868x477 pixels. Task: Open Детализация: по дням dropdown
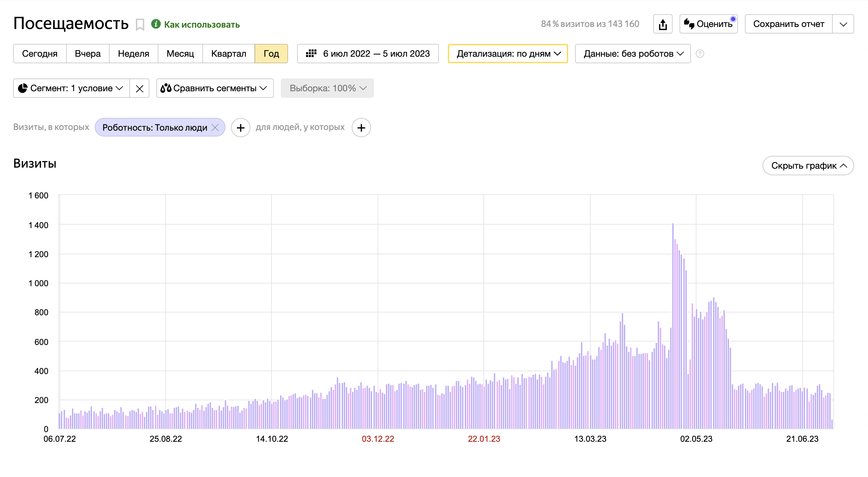click(x=508, y=54)
